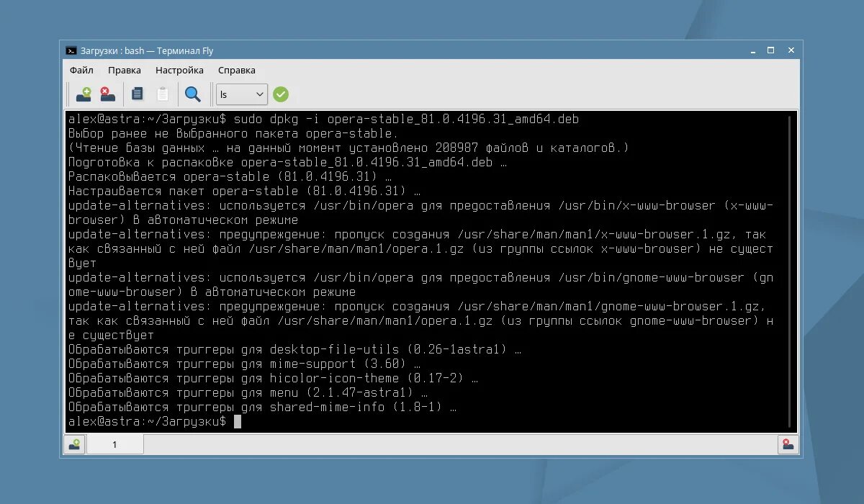Click the line 'sudo dpkg -i opera-stable_81.0.4196.31_amd64.deb'
The width and height of the screenshot is (864, 504).
click(406, 119)
